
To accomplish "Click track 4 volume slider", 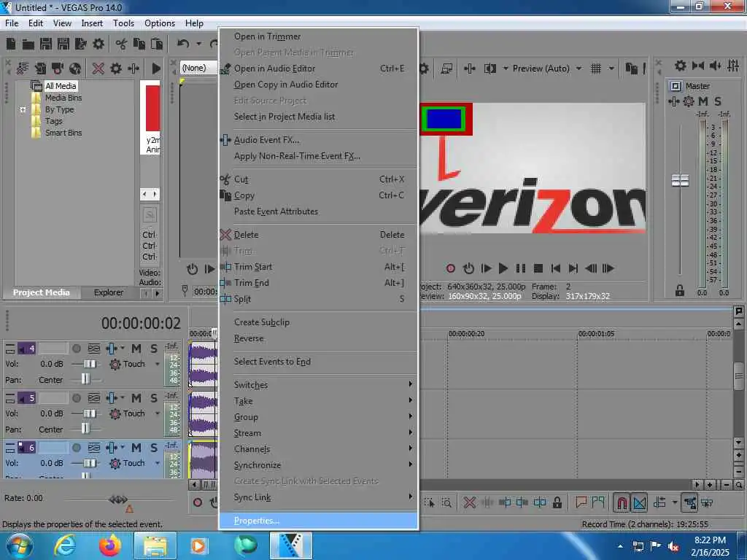I will tap(90, 364).
